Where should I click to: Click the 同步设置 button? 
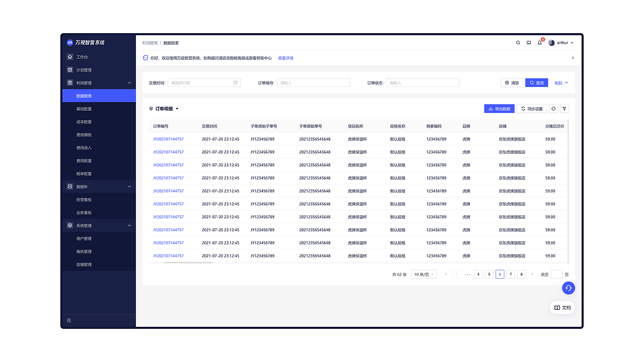pos(532,109)
